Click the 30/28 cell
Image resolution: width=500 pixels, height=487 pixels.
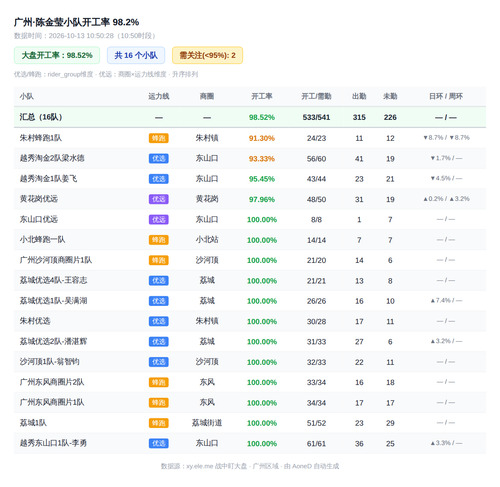[316, 322]
